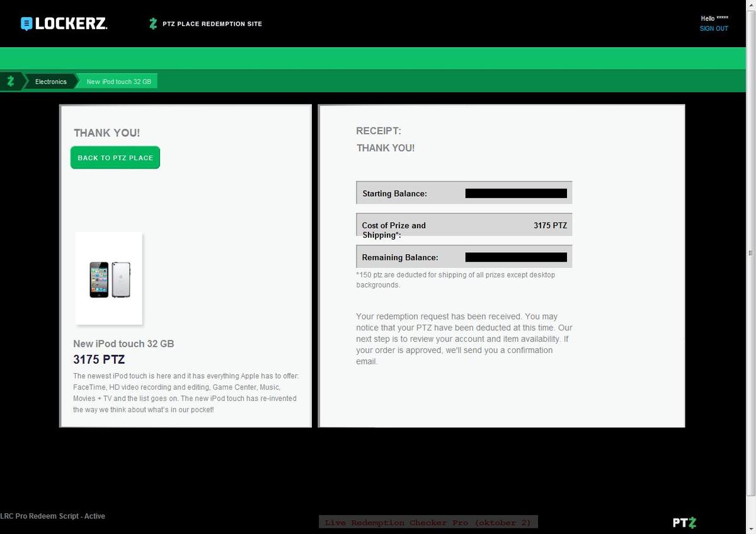Click the Starting Balance row in the receipt

click(464, 194)
